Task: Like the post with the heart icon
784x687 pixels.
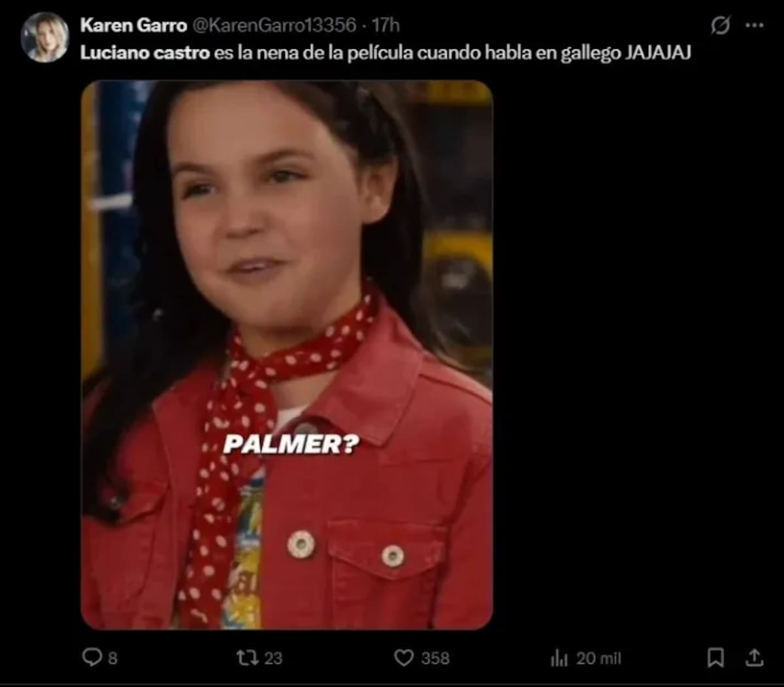Action: (x=404, y=658)
